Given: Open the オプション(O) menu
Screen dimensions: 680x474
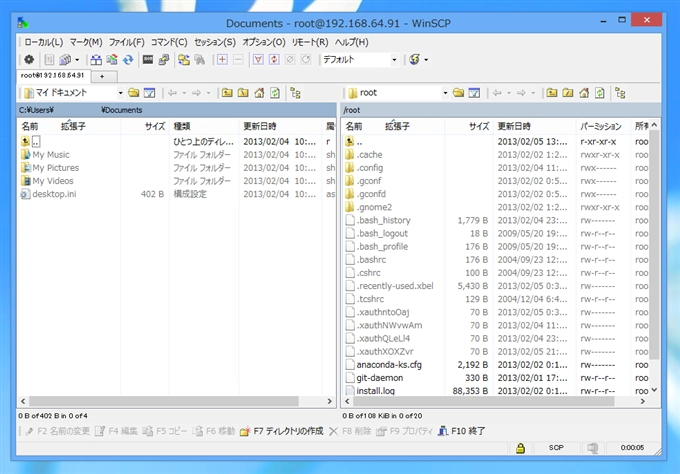Looking at the screenshot, I should [264, 42].
